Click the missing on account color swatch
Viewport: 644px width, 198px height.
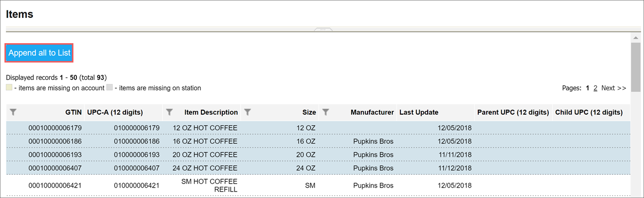click(9, 88)
